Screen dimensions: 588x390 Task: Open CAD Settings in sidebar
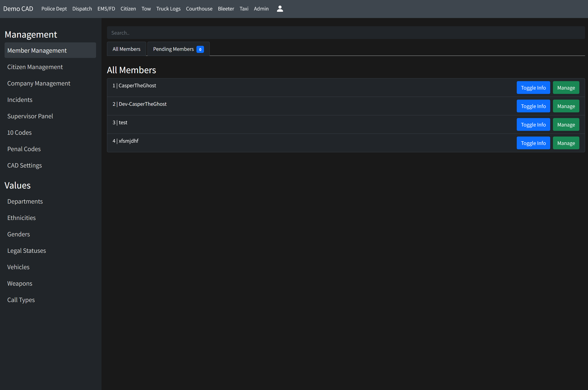(x=25, y=165)
